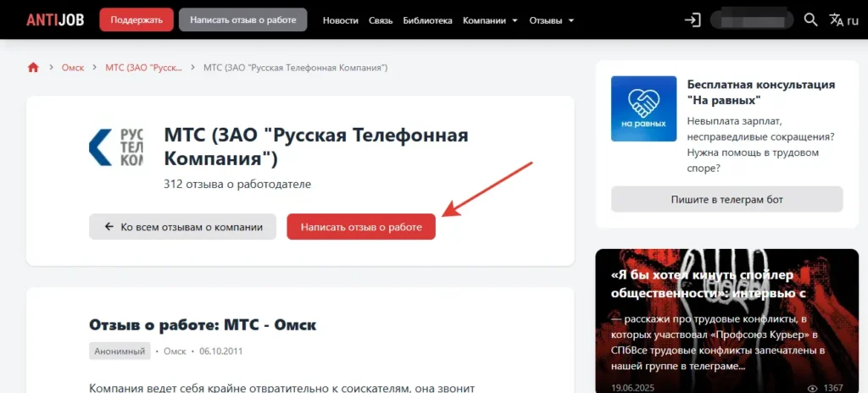Click the Омск breadcrumb link

(73, 68)
